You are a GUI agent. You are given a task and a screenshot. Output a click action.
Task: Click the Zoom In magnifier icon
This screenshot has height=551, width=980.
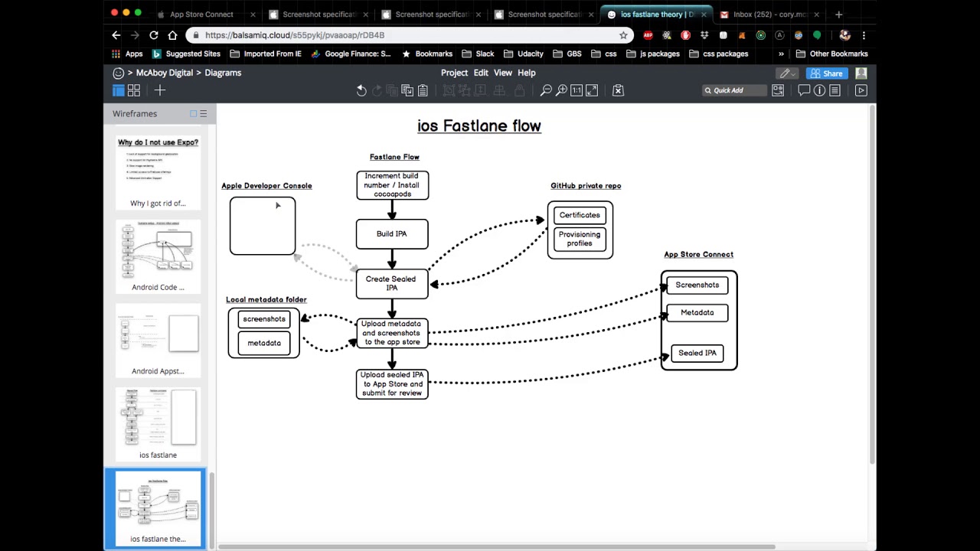(x=561, y=90)
